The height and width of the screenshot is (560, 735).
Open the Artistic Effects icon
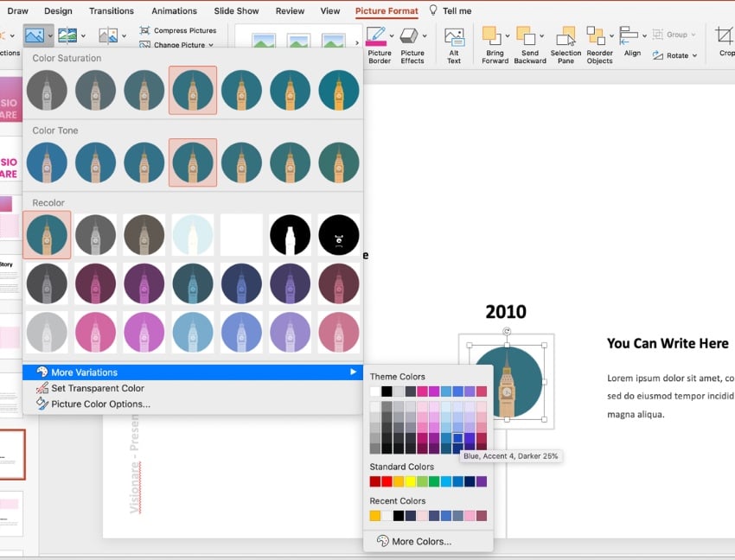(67, 35)
